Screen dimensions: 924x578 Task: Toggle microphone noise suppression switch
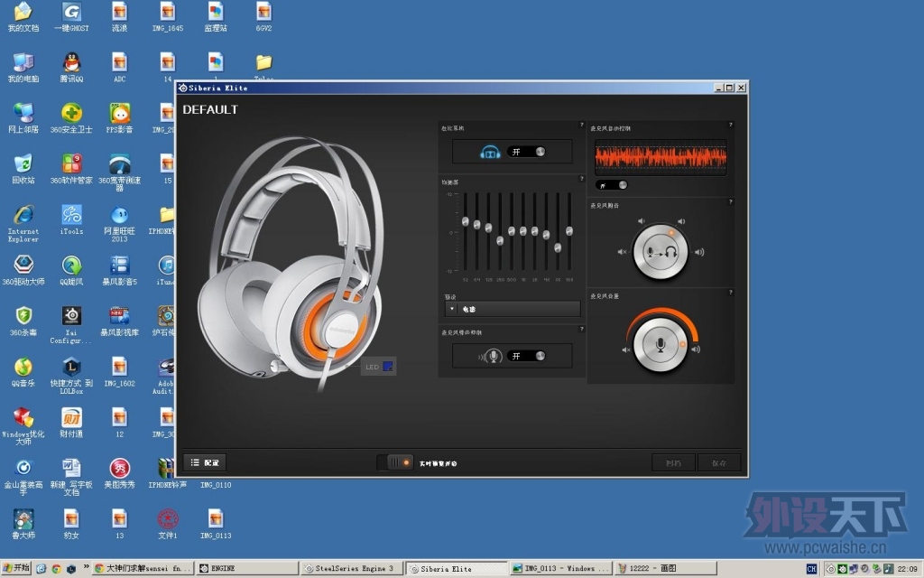click(x=526, y=356)
